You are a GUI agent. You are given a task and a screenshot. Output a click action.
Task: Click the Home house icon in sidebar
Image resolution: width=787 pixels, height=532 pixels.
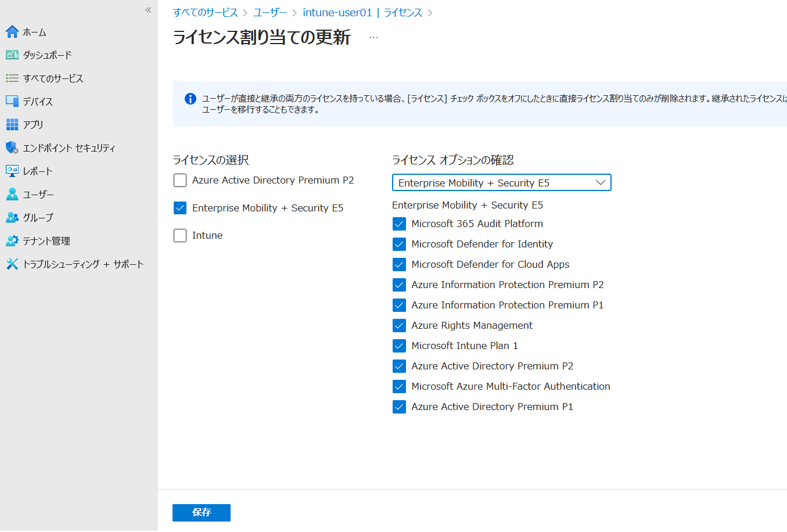12,32
